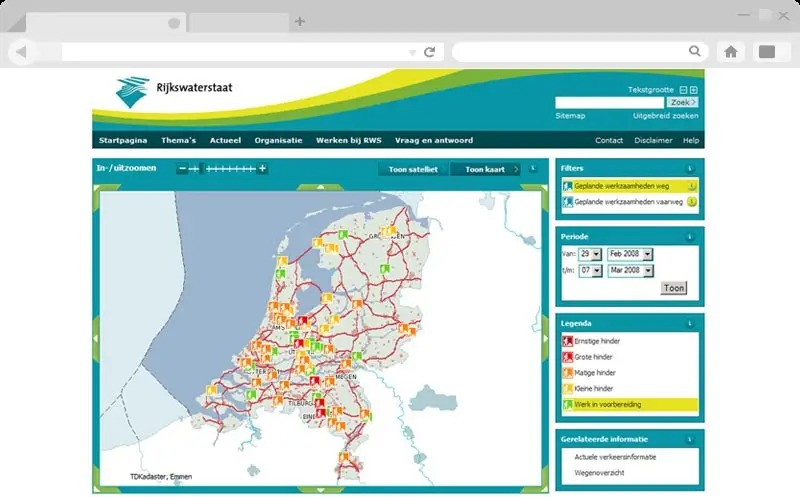Image resolution: width=800 pixels, height=497 pixels.
Task: Open the Filters panel info icon
Action: (690, 168)
